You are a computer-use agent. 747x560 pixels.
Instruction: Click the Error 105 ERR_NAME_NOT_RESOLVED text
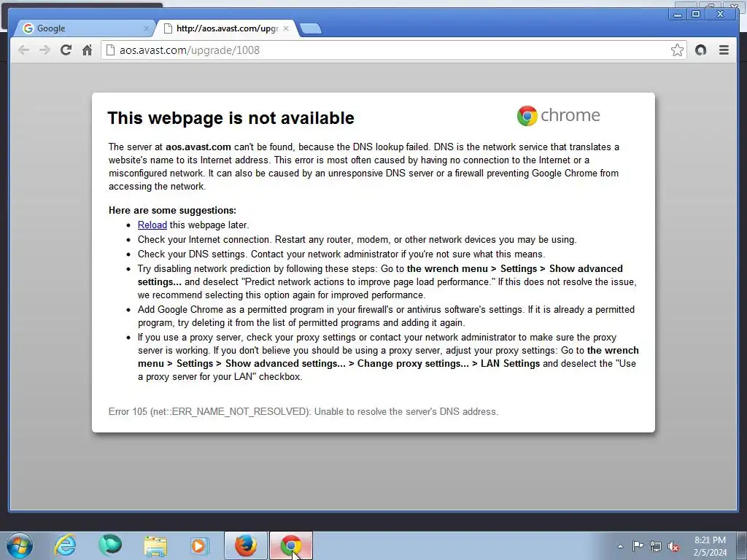(x=303, y=411)
